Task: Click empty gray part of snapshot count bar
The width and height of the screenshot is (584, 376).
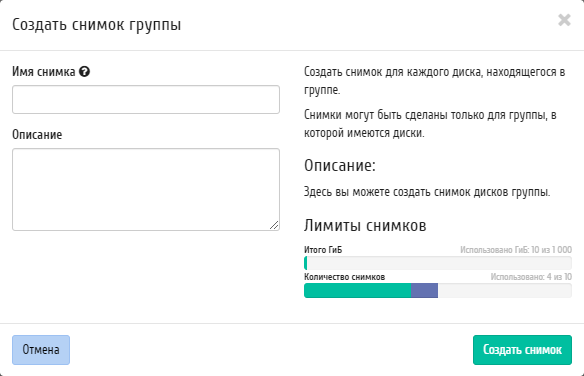Action: tap(505, 291)
